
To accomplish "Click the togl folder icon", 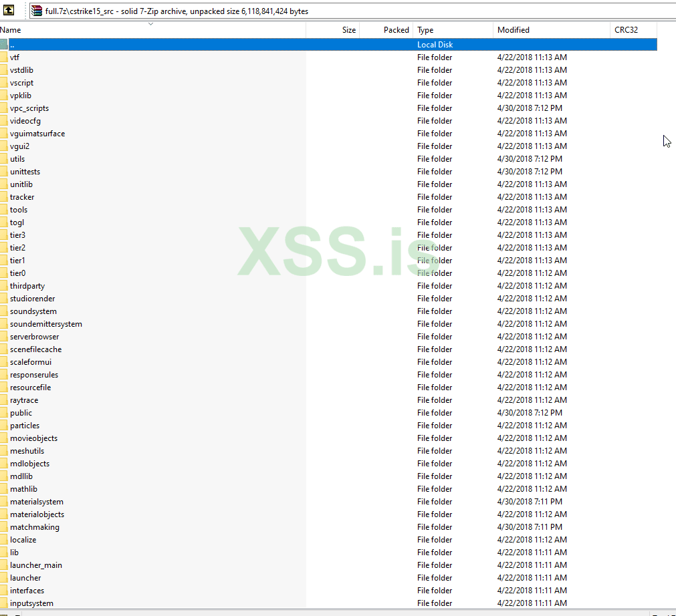I will click(x=4, y=222).
